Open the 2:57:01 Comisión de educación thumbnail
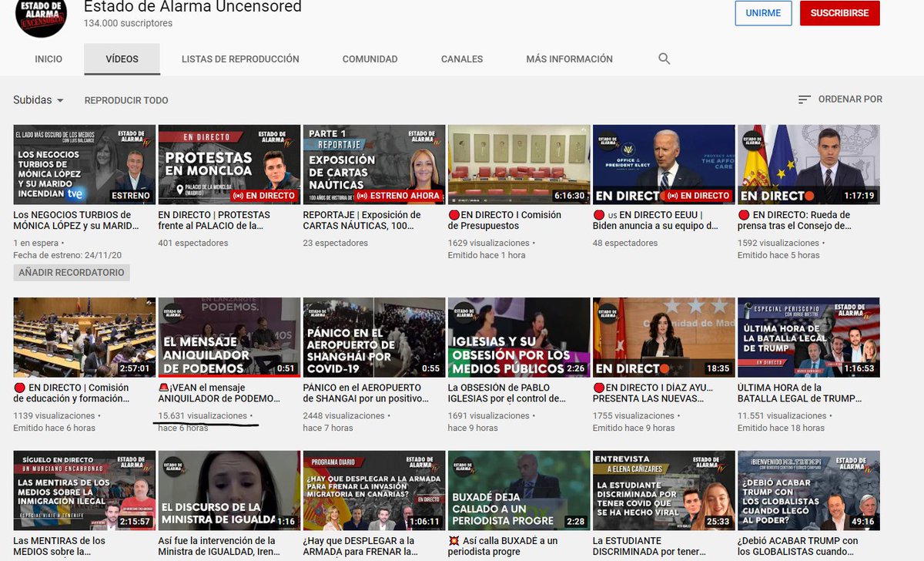Image resolution: width=924 pixels, height=561 pixels. pos(85,338)
